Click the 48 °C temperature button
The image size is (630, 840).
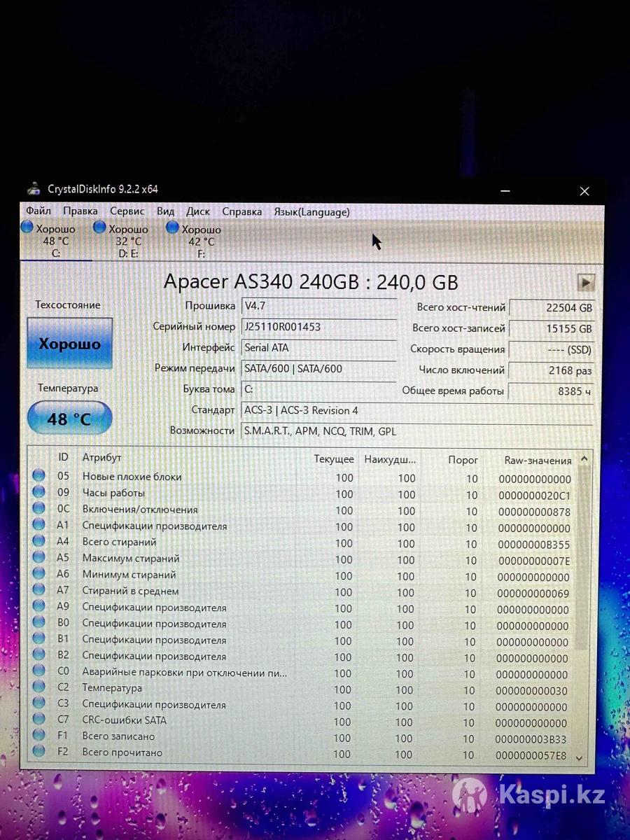69,419
